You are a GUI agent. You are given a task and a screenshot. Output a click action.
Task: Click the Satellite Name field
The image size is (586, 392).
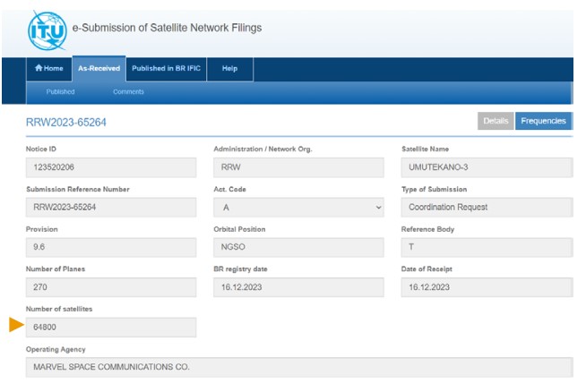point(487,167)
